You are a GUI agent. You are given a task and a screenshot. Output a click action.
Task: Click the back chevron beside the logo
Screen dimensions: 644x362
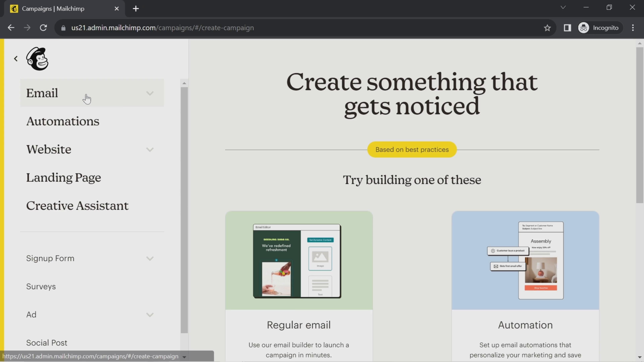click(16, 59)
